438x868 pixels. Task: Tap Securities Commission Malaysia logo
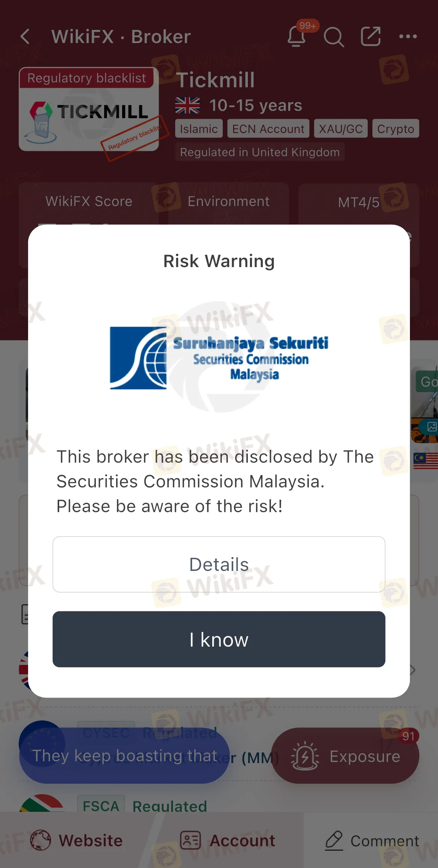coord(219,358)
